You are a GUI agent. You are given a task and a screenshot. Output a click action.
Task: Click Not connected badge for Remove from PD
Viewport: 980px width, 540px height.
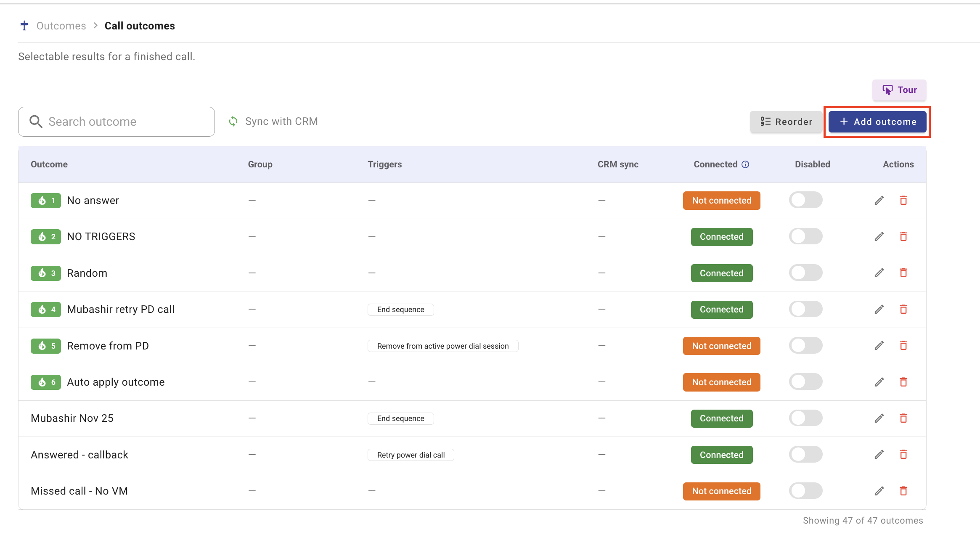(x=722, y=346)
